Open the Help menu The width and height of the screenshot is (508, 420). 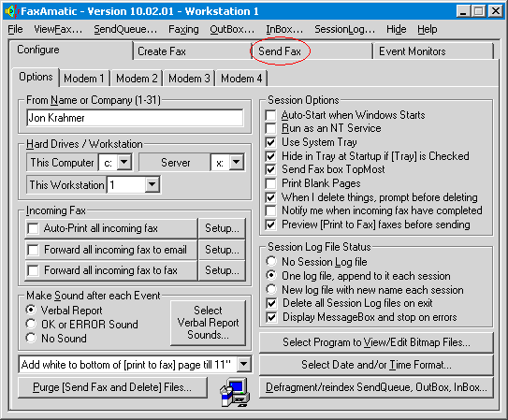coord(427,29)
